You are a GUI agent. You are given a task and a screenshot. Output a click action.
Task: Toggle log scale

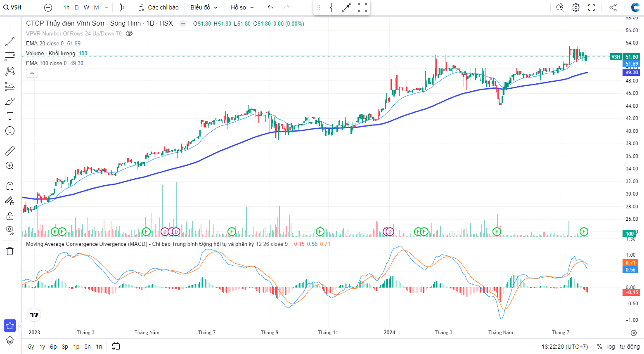pyautogui.click(x=611, y=347)
